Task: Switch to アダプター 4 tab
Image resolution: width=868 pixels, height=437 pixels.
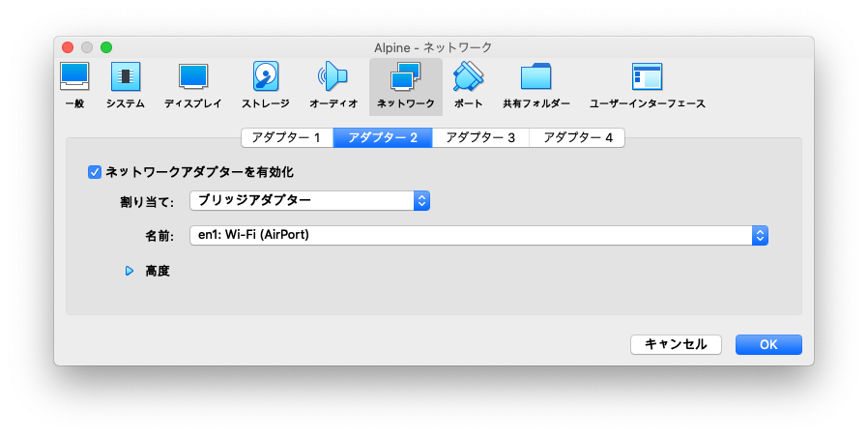Action: tap(577, 137)
